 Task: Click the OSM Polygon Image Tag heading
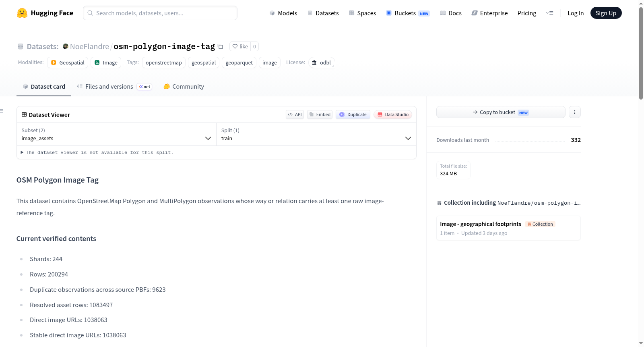pyautogui.click(x=58, y=180)
